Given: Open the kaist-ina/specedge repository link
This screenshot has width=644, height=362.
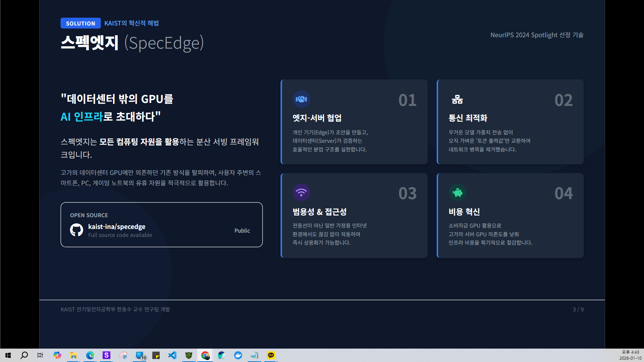Looking at the screenshot, I should 117,227.
